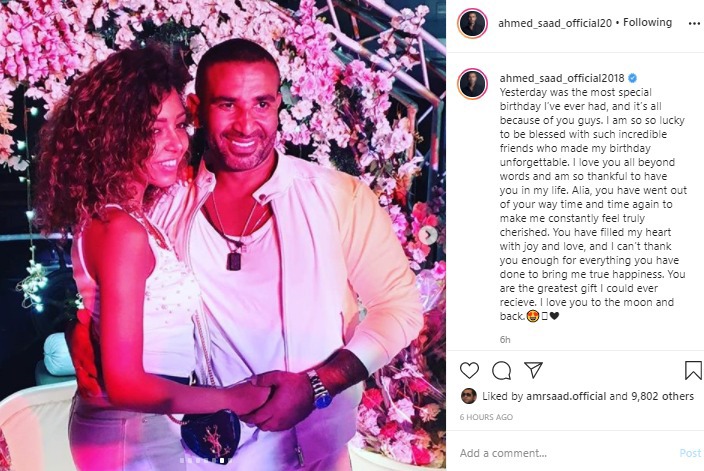Open comments via the speech bubble icon

click(501, 370)
